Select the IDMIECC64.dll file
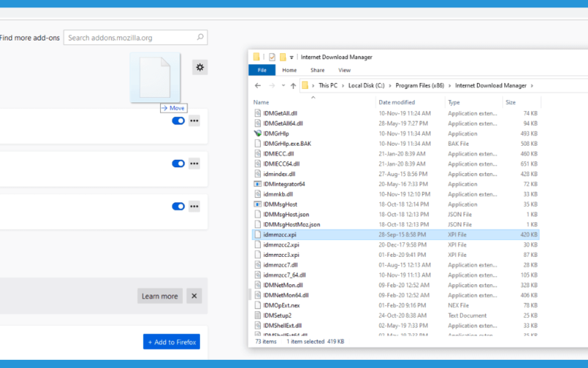The width and height of the screenshot is (588, 368). click(282, 163)
